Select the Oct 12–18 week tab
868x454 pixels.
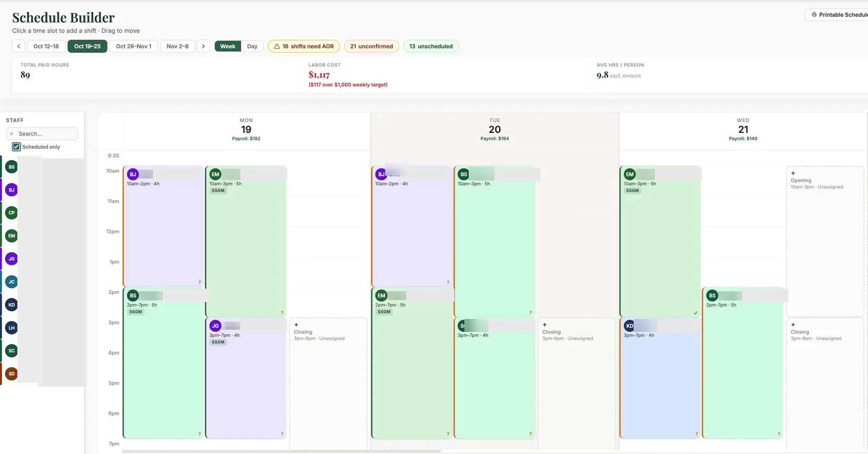pos(46,46)
